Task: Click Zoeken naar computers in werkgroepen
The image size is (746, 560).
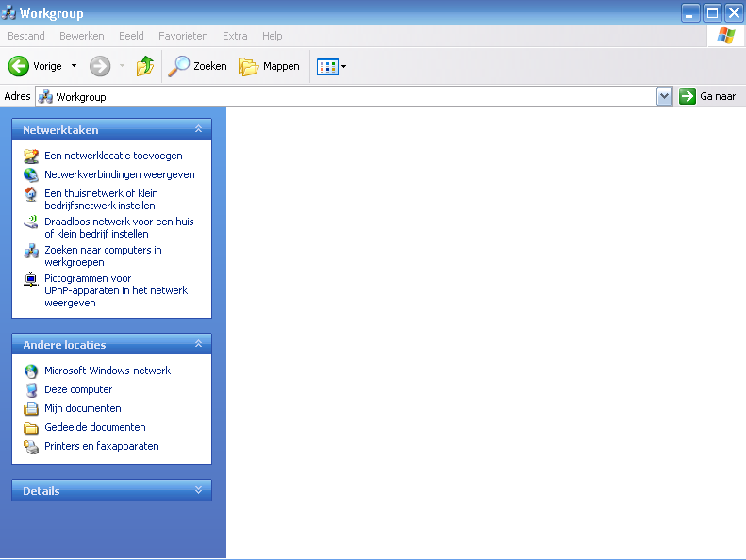Action: click(103, 256)
